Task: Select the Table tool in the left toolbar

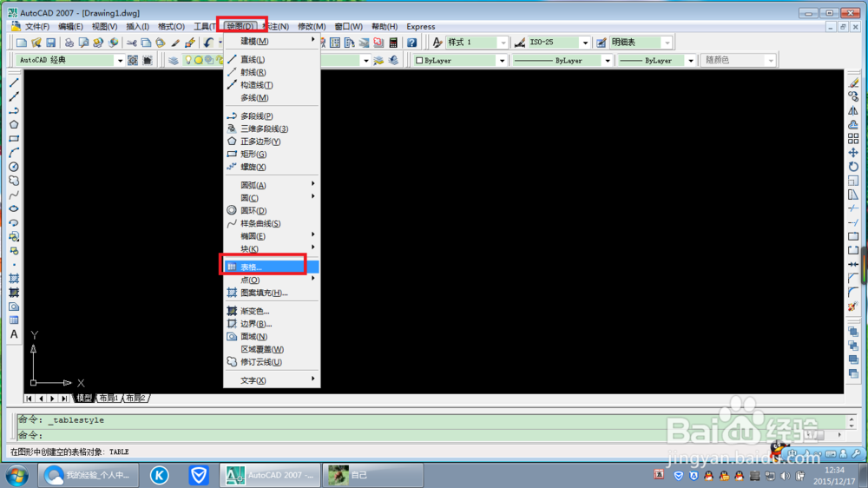Action: pos(14,320)
